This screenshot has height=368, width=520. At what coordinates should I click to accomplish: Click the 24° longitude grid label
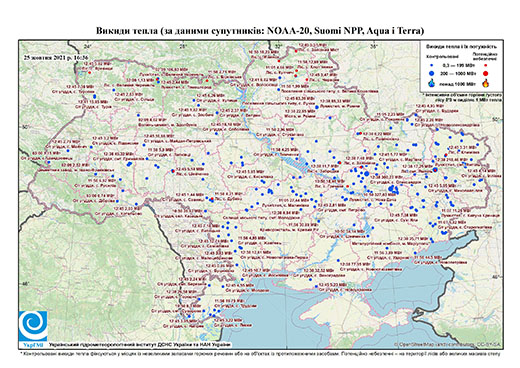88,46
